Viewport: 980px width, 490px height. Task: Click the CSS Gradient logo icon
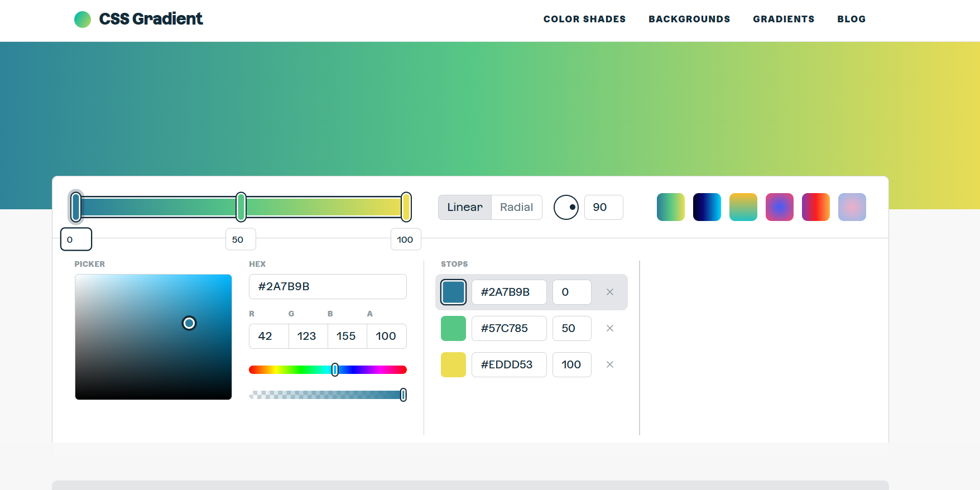[83, 20]
